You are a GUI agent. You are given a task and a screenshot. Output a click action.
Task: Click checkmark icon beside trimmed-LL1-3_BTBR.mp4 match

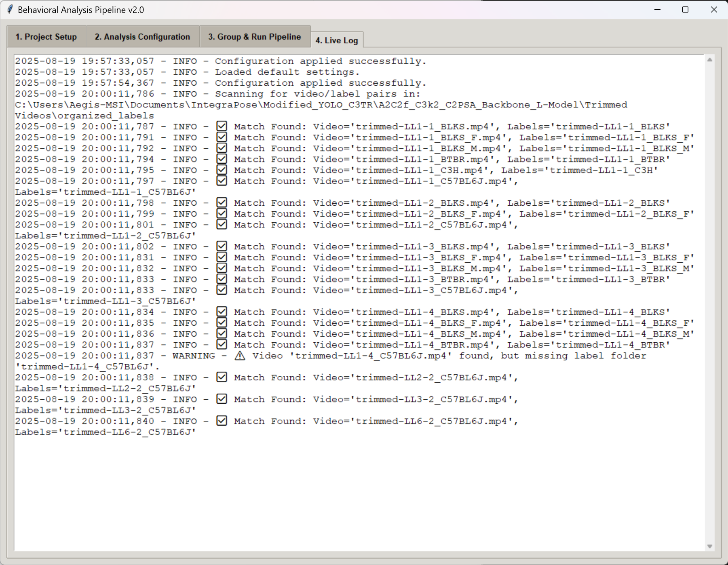(x=222, y=279)
